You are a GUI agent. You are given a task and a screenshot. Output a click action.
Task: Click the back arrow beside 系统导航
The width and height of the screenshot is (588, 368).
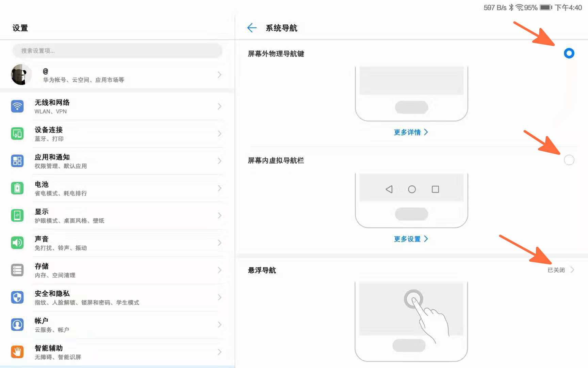252,28
